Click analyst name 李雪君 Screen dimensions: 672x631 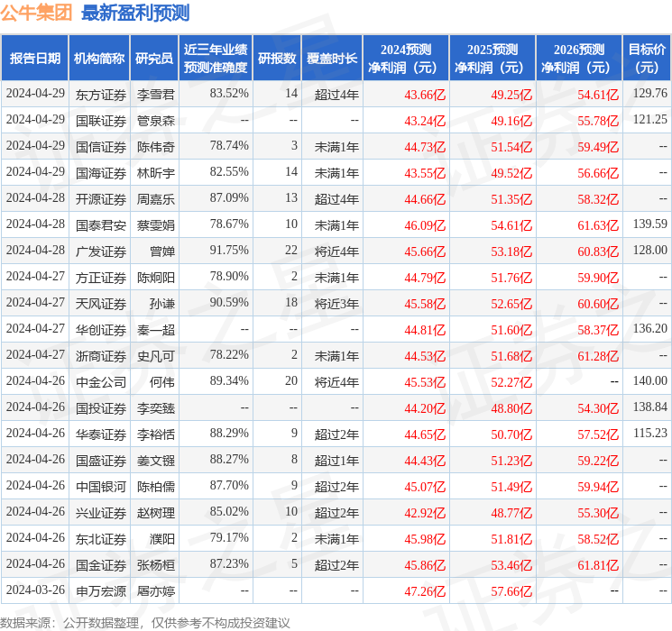[155, 95]
